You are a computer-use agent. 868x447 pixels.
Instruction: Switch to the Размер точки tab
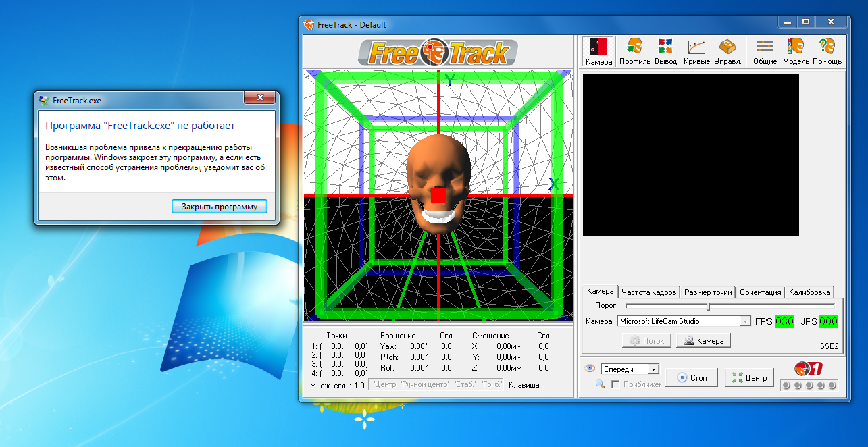coord(708,292)
